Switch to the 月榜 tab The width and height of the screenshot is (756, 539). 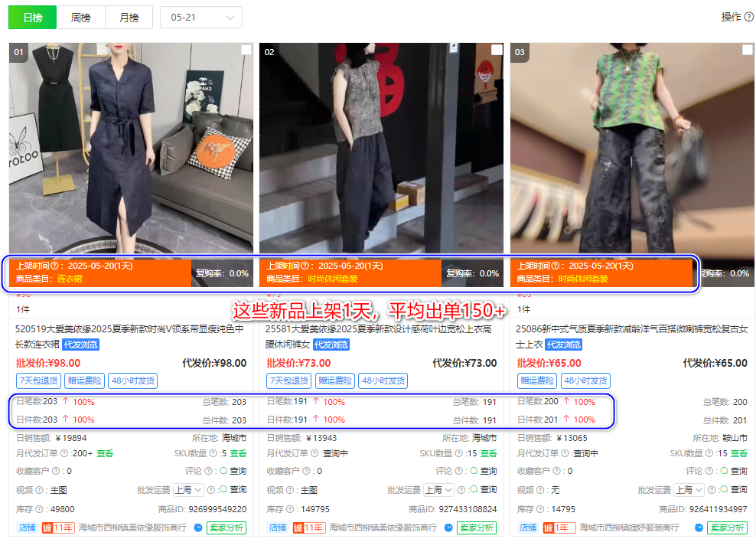point(129,18)
